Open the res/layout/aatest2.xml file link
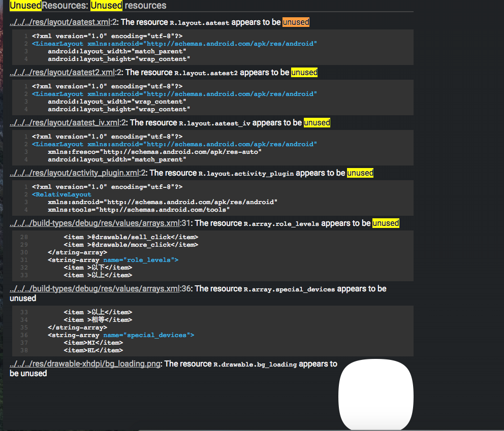504x431 pixels. pyautogui.click(x=62, y=72)
